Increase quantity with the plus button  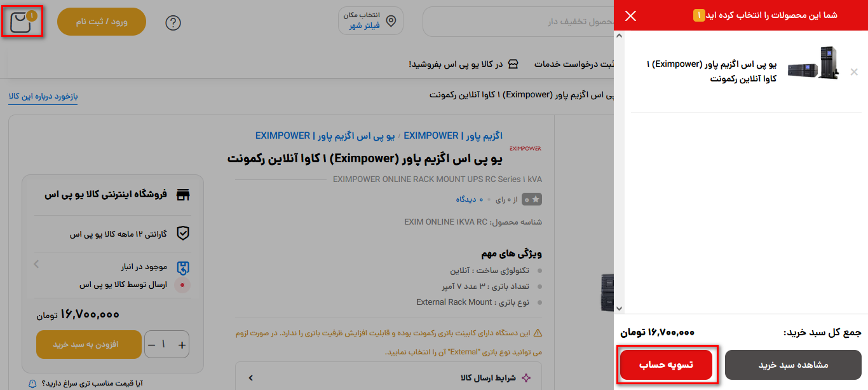[x=182, y=344]
